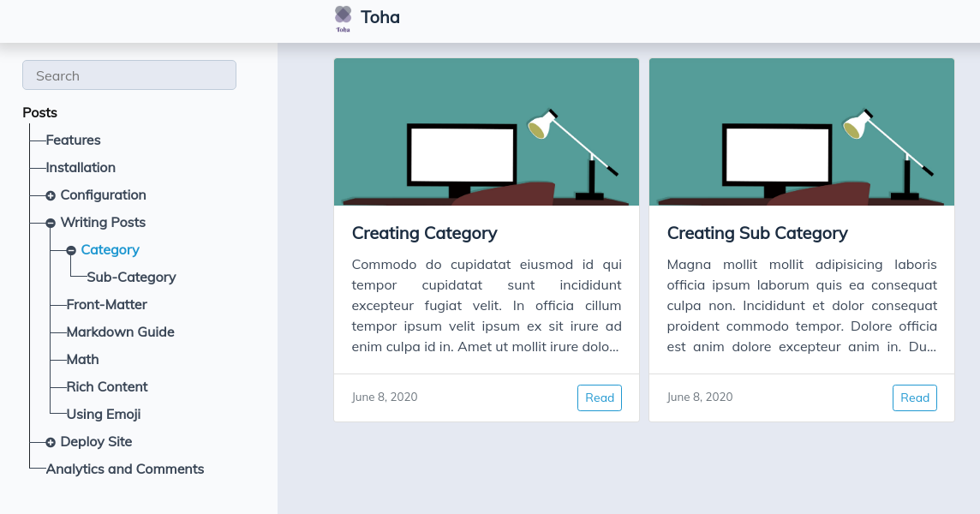
Task: Collapse the Category node via minus icon
Action: point(71,250)
